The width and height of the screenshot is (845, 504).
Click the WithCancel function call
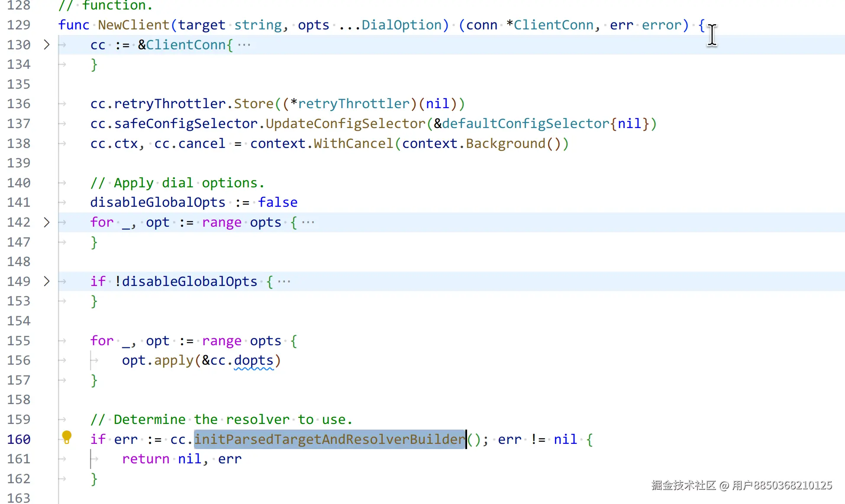(x=353, y=144)
